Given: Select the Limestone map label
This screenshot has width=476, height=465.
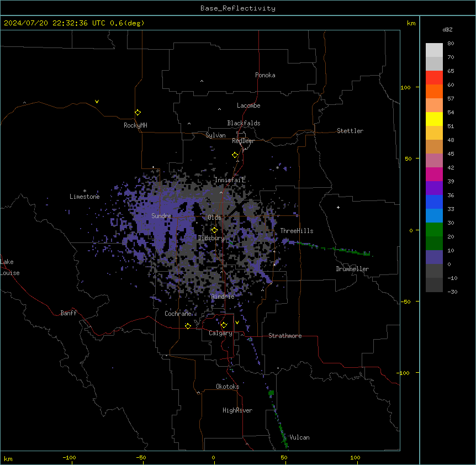Looking at the screenshot, I should [x=84, y=197].
